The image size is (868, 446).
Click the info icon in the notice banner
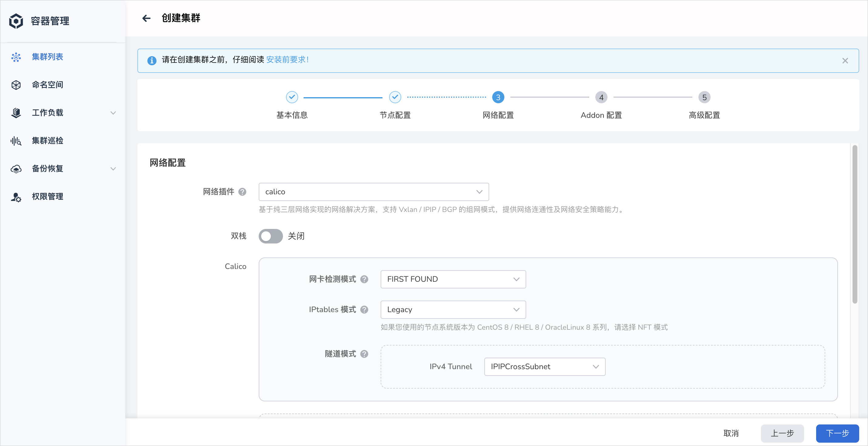(x=152, y=60)
